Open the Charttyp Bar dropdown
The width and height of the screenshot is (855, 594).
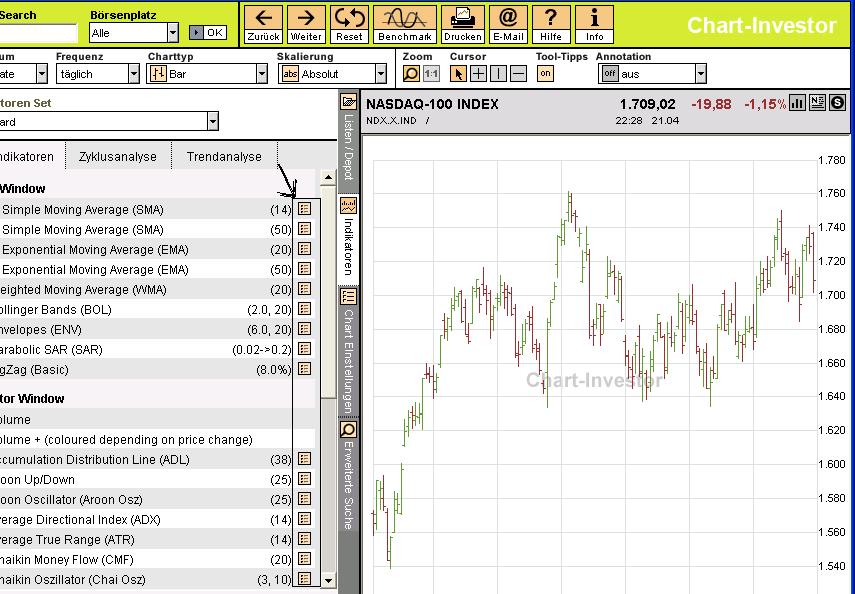(207, 74)
